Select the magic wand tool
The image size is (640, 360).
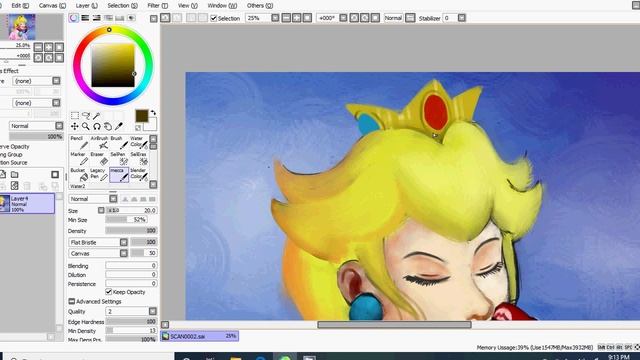tap(97, 116)
